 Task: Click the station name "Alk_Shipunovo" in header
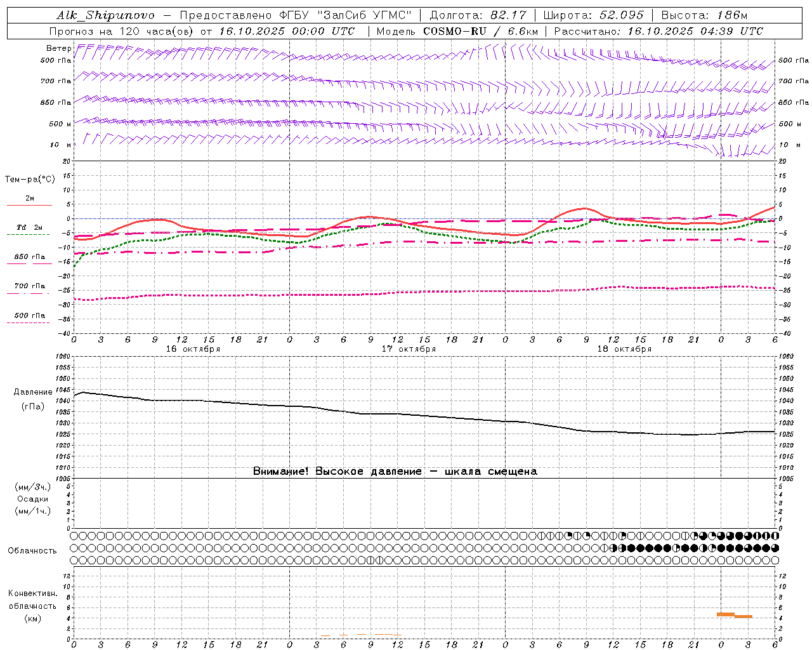[x=105, y=15]
